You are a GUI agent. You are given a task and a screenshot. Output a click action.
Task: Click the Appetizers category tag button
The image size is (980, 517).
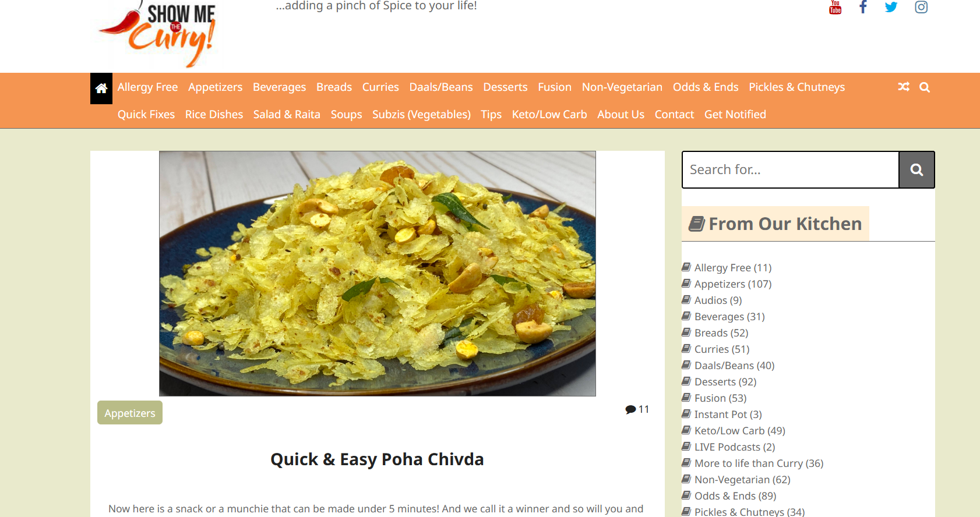(x=130, y=413)
